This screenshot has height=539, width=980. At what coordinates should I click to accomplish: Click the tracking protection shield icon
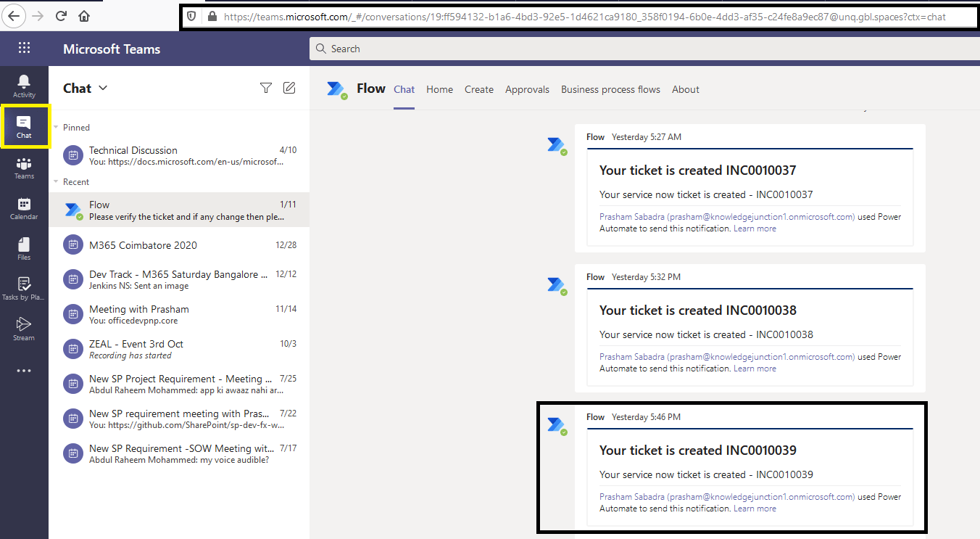point(192,16)
